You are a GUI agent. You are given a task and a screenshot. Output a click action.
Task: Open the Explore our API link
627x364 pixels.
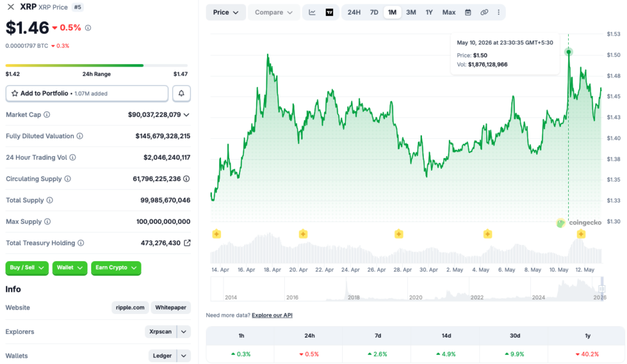tap(272, 315)
